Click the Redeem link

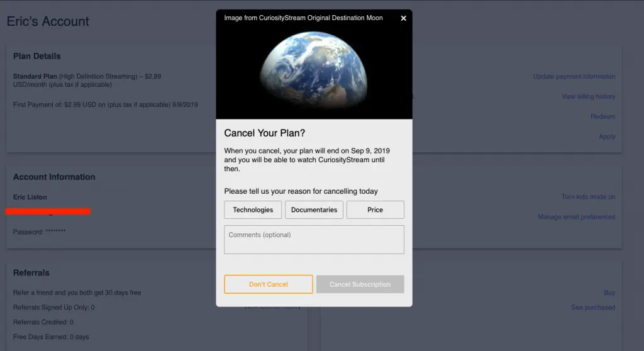click(x=602, y=117)
